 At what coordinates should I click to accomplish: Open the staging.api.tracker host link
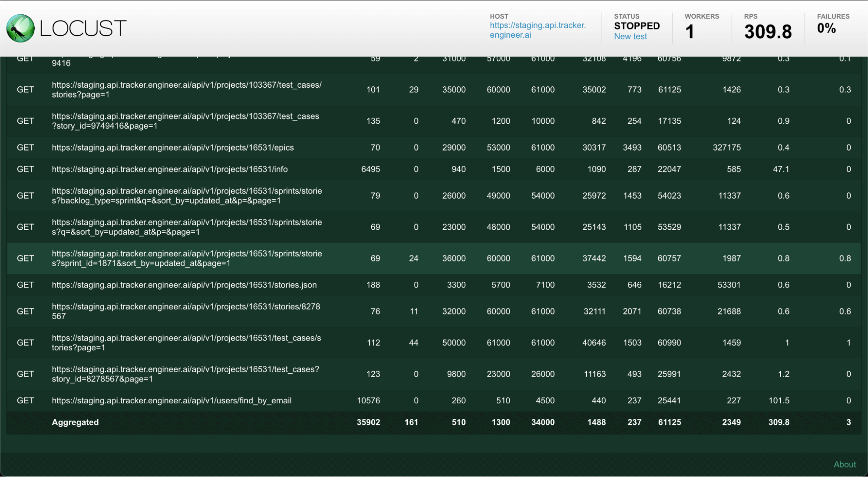coord(538,30)
